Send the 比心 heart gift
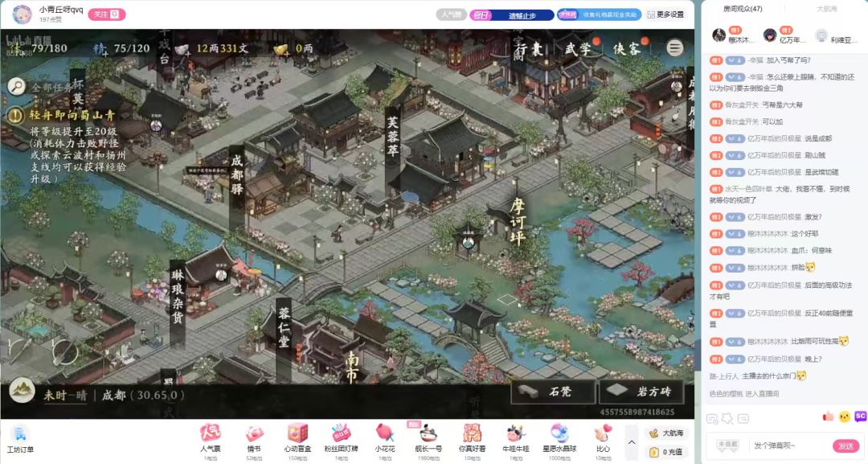868x464 pixels. click(x=603, y=440)
